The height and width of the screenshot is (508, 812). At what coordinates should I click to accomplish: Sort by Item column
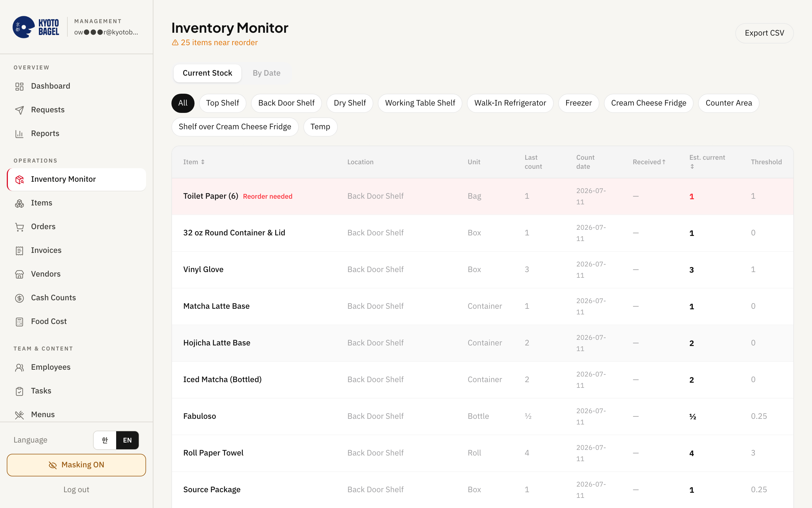[194, 162]
